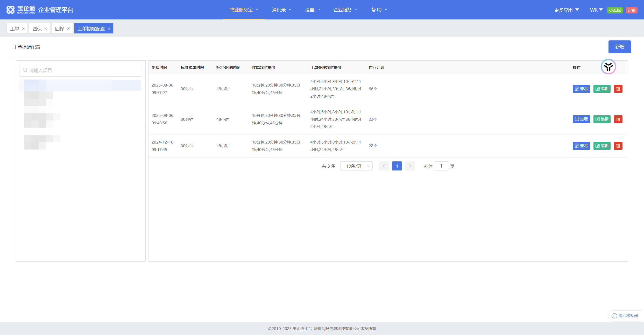Viewport: 644px width, 335px height.
Task: Go to the next page arrow
Action: click(x=410, y=166)
